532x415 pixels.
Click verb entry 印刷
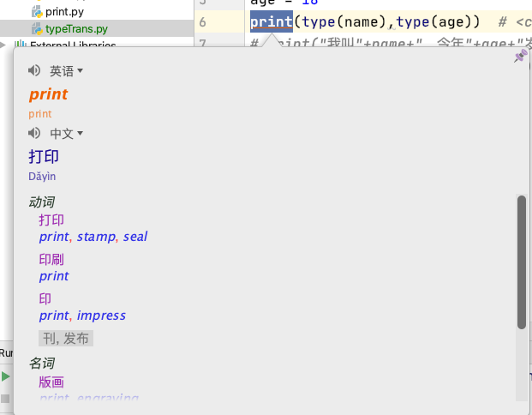tap(51, 260)
